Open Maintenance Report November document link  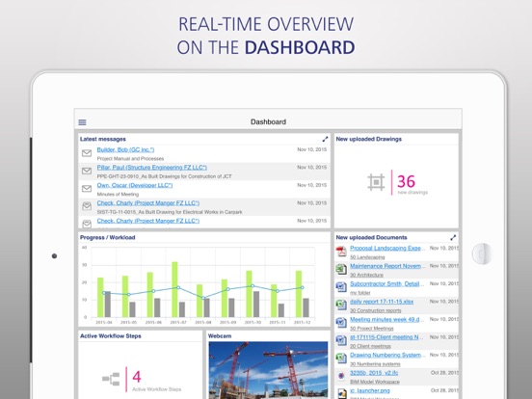coord(387,266)
